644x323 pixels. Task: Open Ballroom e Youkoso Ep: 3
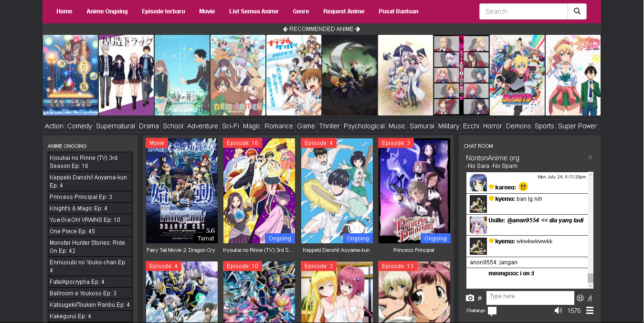pyautogui.click(x=90, y=293)
